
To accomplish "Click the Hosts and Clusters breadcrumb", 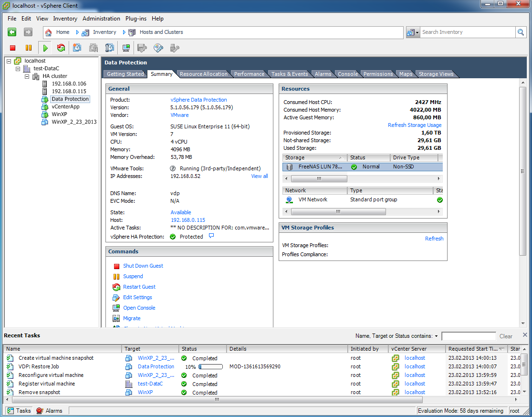I will [161, 32].
